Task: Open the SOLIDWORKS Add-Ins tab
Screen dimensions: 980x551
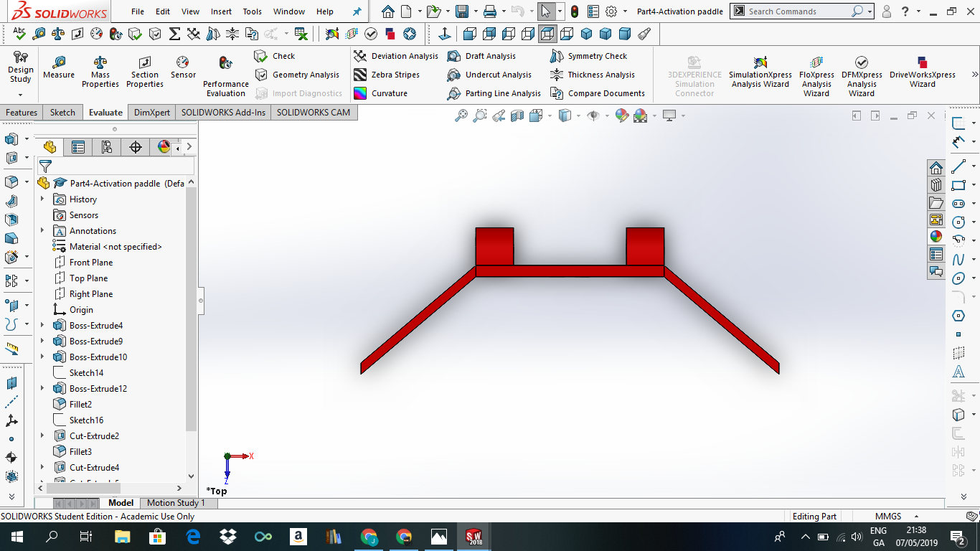Action: click(x=223, y=113)
